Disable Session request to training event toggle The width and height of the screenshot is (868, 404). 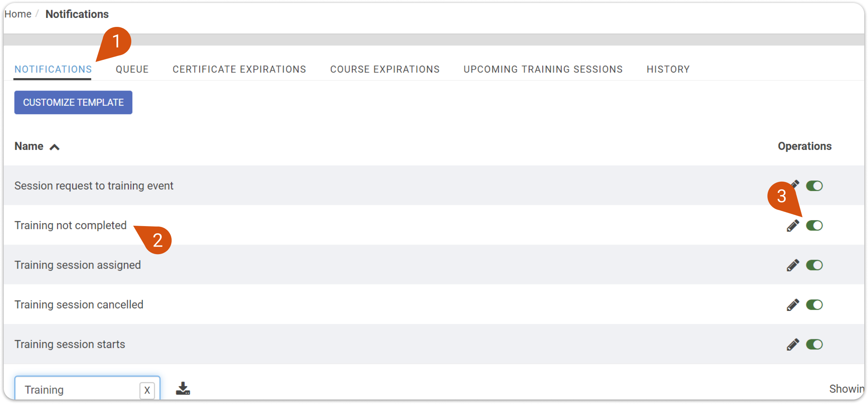814,186
